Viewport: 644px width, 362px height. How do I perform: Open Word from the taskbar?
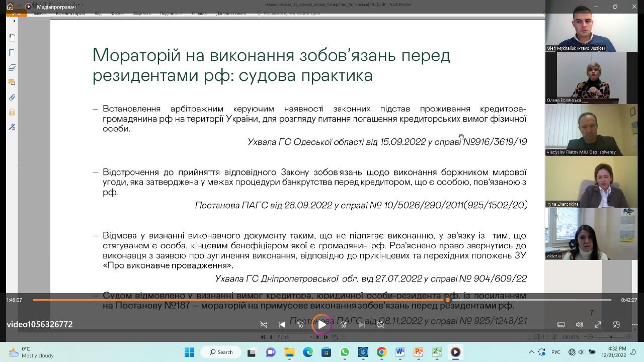tap(400, 352)
